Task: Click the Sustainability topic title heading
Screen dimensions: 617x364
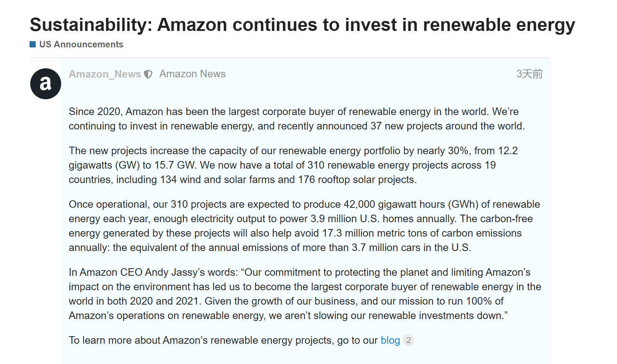Action: pos(302,25)
